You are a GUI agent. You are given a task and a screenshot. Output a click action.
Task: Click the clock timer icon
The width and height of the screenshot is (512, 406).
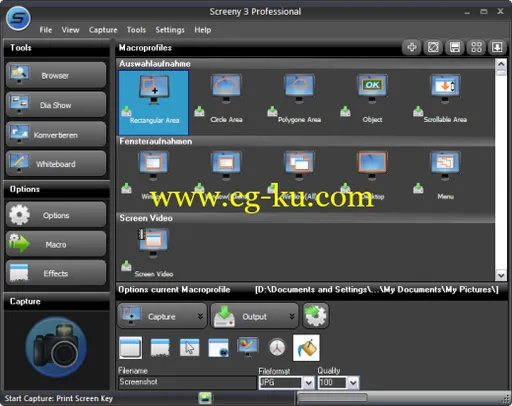click(x=277, y=348)
